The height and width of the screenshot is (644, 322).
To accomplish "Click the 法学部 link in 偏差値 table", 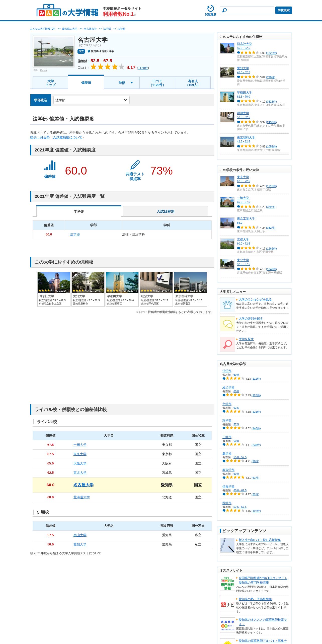I will (75, 234).
